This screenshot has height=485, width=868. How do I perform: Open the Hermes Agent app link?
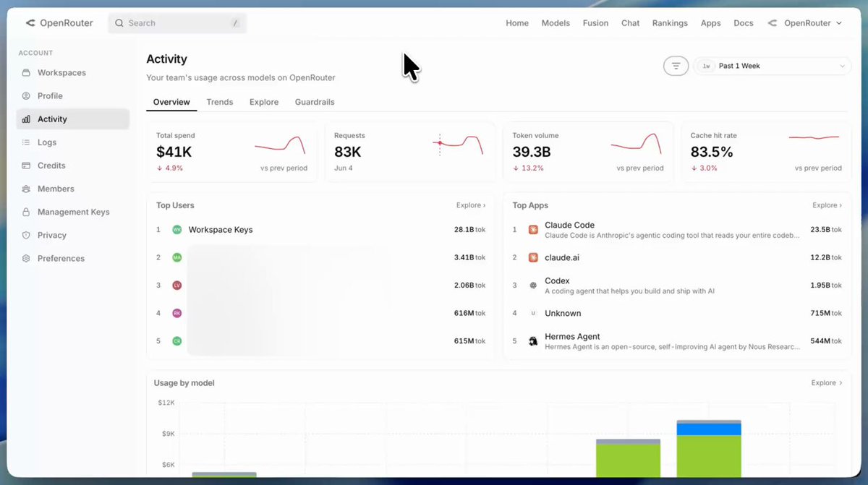click(x=572, y=337)
